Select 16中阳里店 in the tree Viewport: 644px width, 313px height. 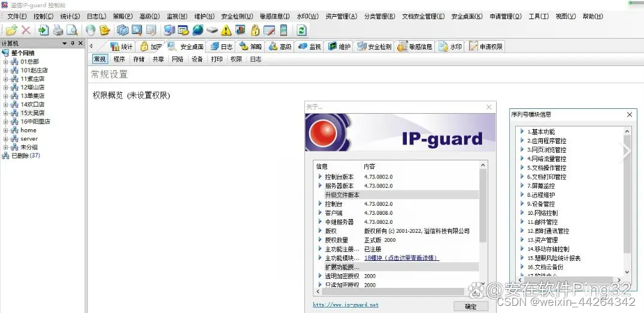pyautogui.click(x=35, y=121)
